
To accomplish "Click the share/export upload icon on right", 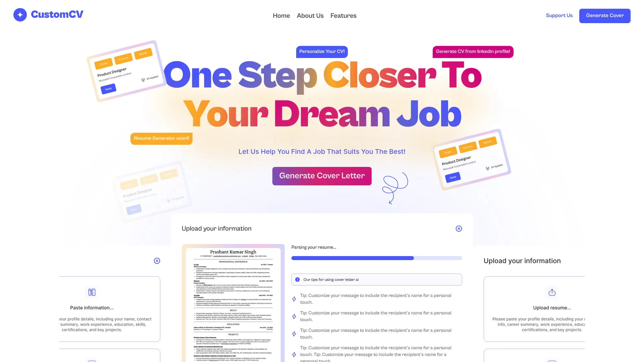I will 552,292.
